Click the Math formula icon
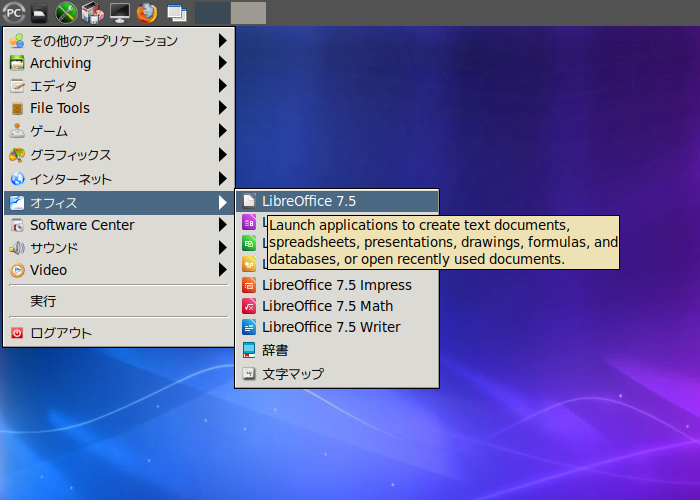Image resolution: width=700 pixels, height=500 pixels. tap(249, 306)
